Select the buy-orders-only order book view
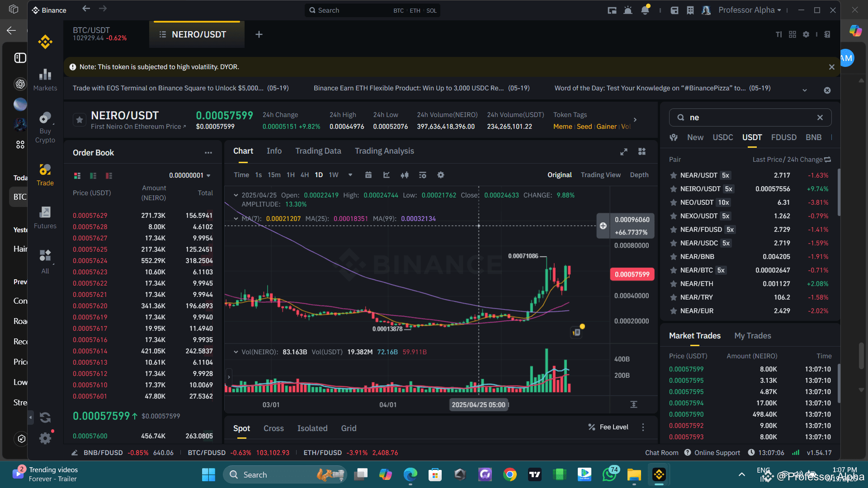 (93, 175)
